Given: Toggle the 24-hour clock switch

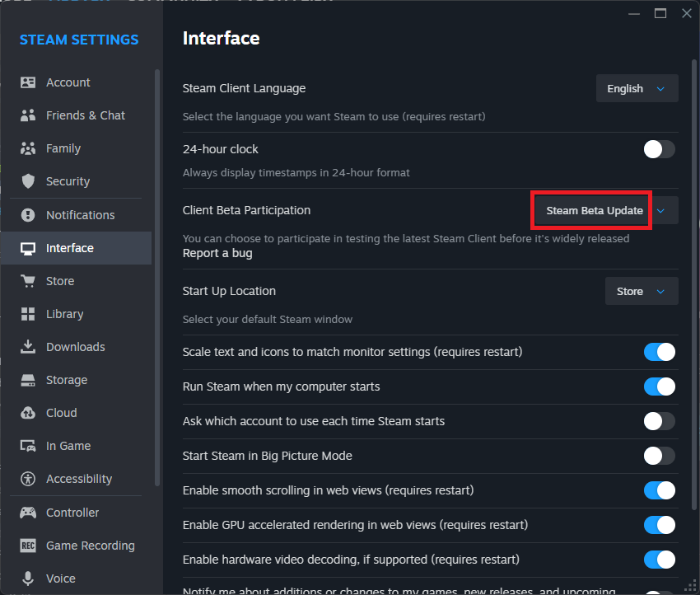Looking at the screenshot, I should (659, 149).
